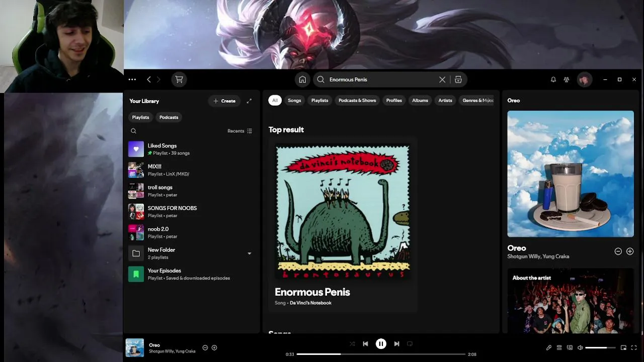The height and width of the screenshot is (362, 644).
Task: Show lyrics with microphone icon
Action: pyautogui.click(x=549, y=347)
